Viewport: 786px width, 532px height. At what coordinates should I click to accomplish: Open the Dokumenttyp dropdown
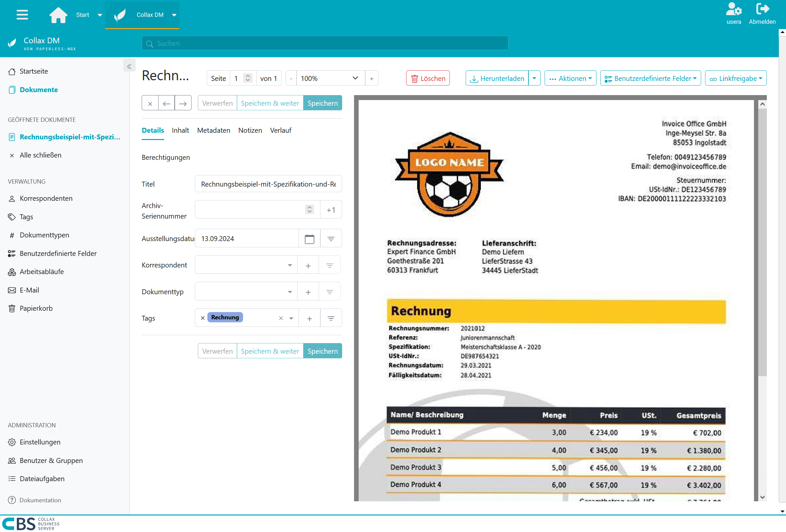[246, 292]
